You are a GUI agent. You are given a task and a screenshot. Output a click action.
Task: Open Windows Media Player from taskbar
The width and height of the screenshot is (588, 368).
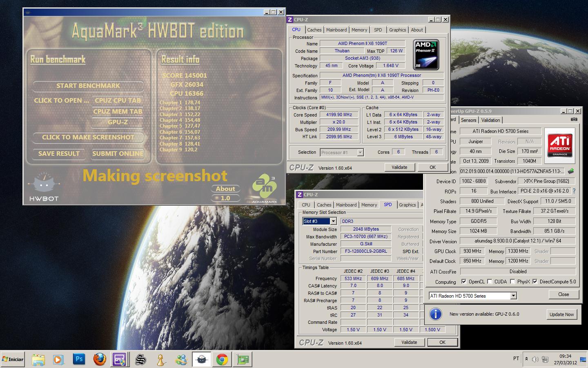click(x=58, y=359)
